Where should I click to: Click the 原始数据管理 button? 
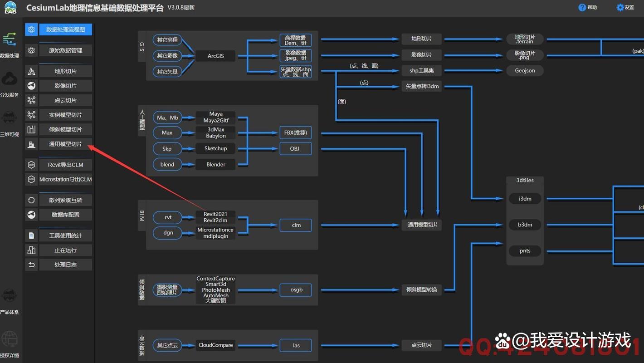click(x=65, y=50)
